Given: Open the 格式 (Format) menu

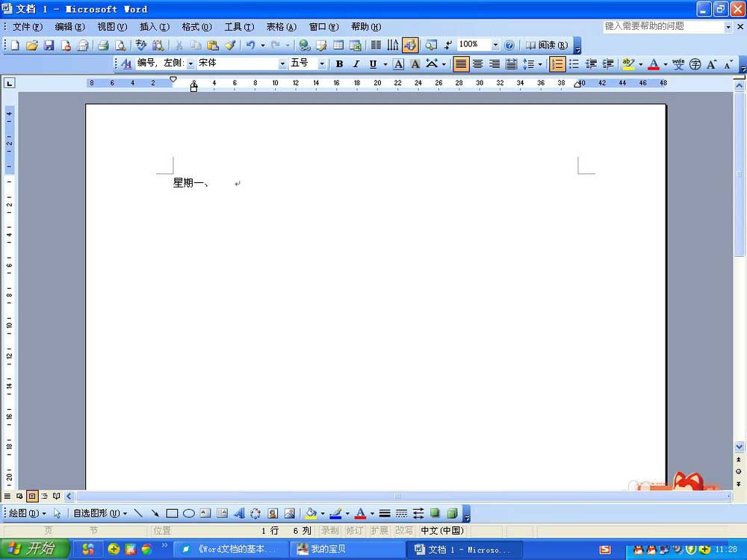Looking at the screenshot, I should 196,27.
